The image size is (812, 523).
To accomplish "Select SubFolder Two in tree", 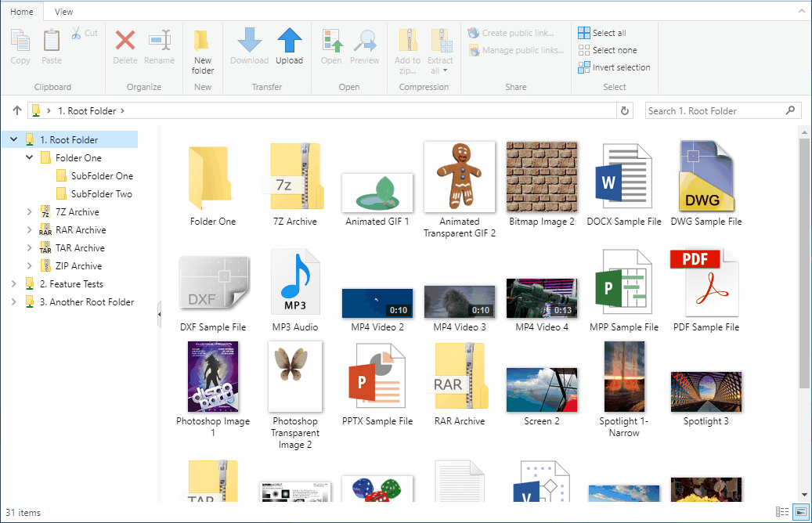I will coord(101,194).
